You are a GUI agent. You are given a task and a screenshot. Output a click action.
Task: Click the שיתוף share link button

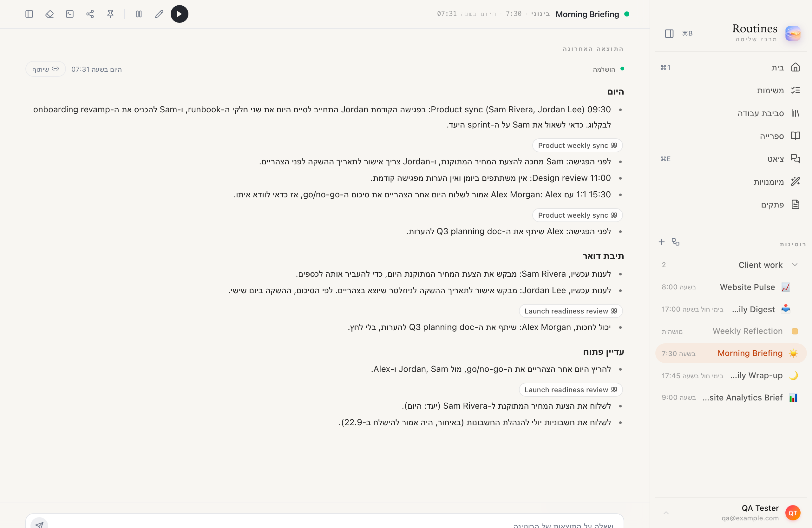[45, 69]
